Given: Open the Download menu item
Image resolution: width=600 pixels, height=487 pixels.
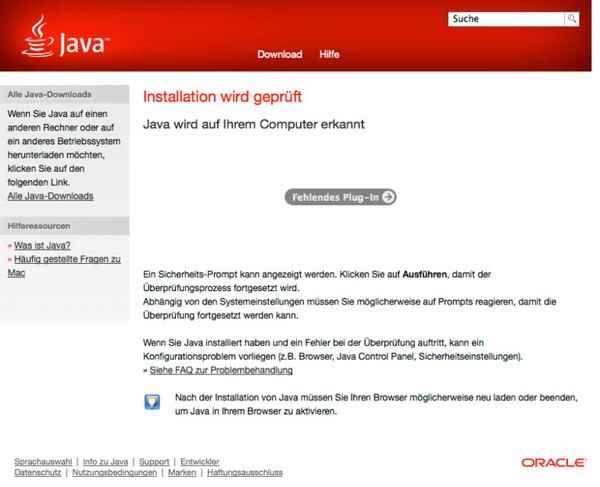Looking at the screenshot, I should pyautogui.click(x=280, y=54).
